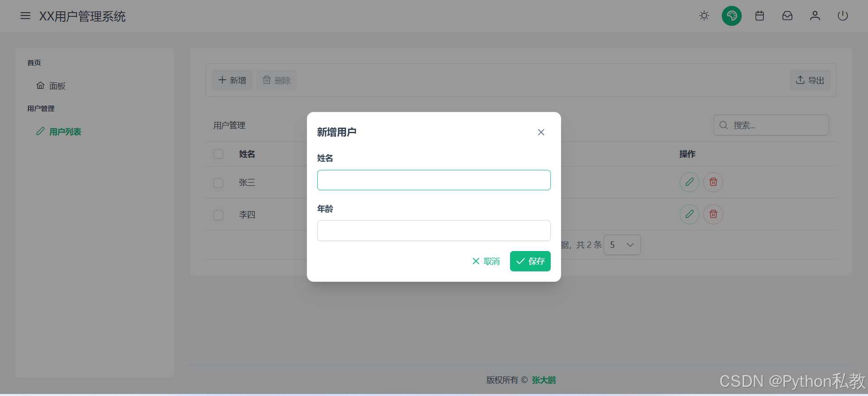Click the 搜索 search box
868x396 pixels.
(771, 125)
